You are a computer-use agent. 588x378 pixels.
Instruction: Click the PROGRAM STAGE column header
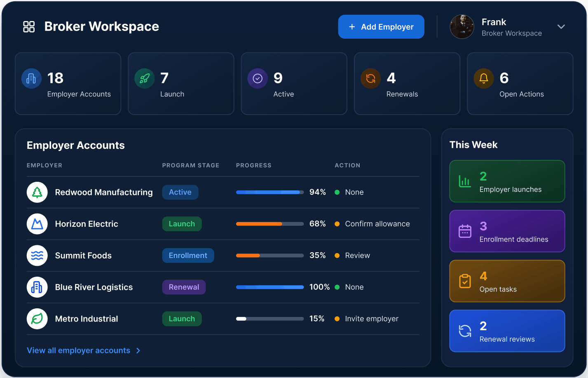tap(191, 165)
